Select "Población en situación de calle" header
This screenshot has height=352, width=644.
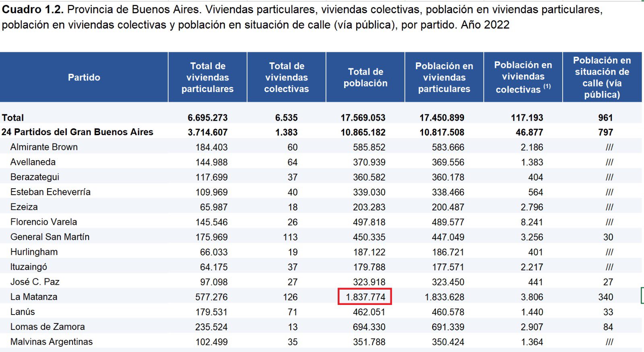pos(602,77)
